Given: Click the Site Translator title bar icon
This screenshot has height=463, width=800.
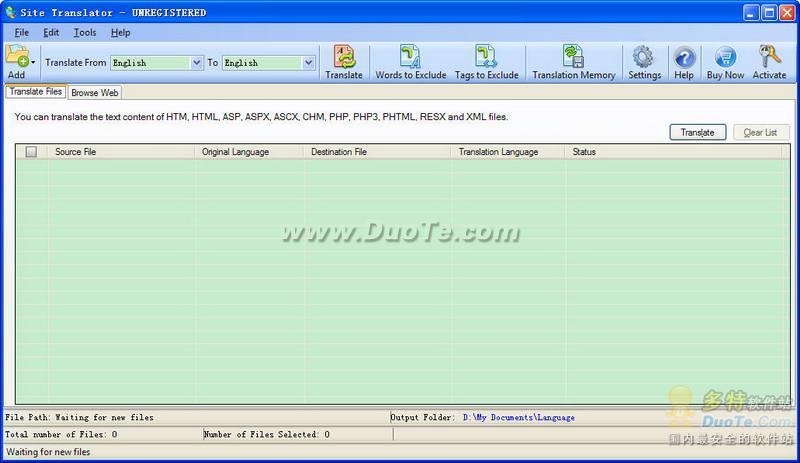Looking at the screenshot, I should pos(10,12).
